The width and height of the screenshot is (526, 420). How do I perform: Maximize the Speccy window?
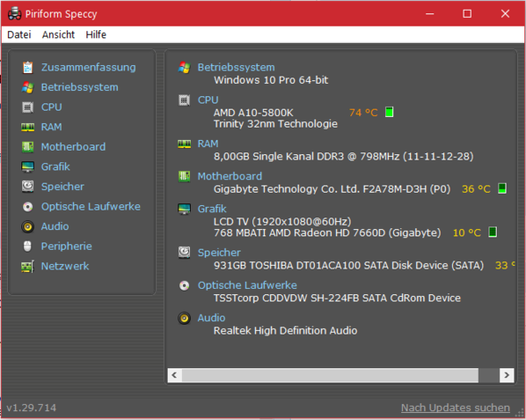pyautogui.click(x=467, y=13)
